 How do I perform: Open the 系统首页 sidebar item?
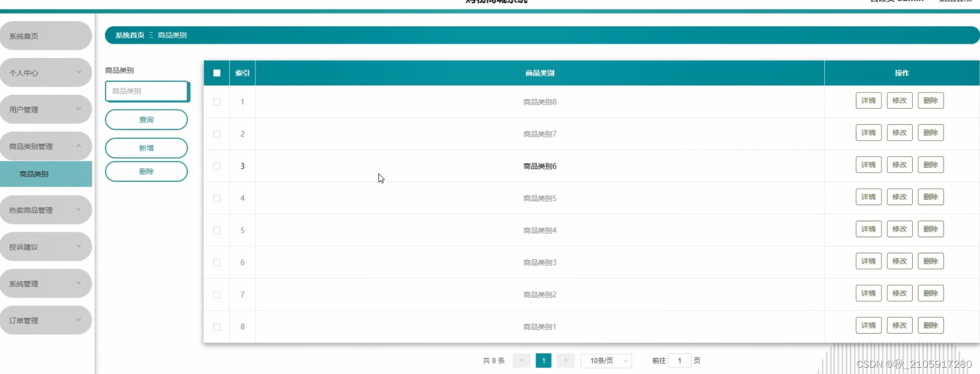(x=46, y=36)
